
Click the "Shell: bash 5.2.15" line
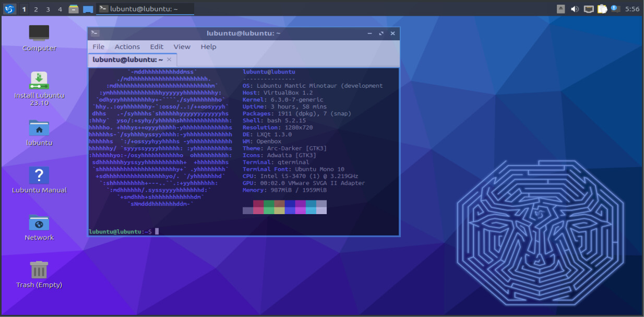[x=274, y=120]
